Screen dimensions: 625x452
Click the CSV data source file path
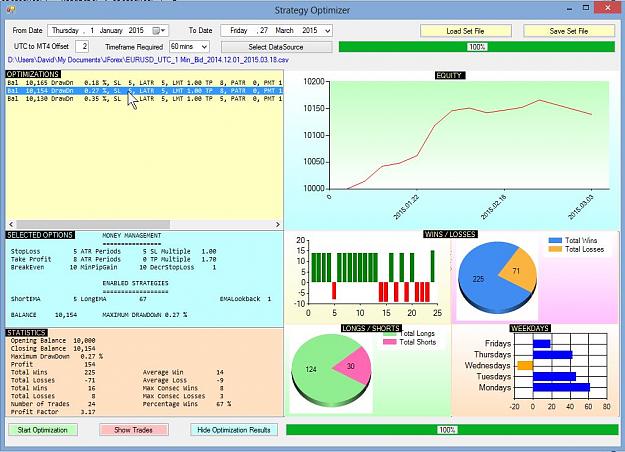148,60
